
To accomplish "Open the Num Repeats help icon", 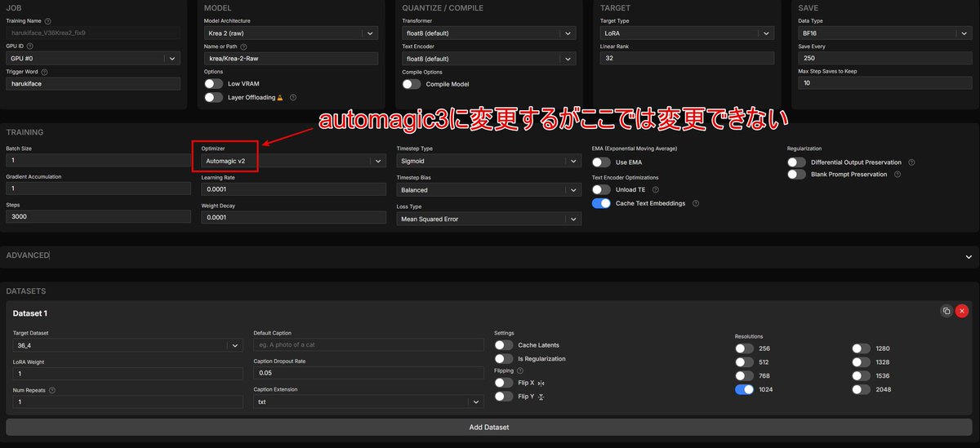I will (52, 390).
